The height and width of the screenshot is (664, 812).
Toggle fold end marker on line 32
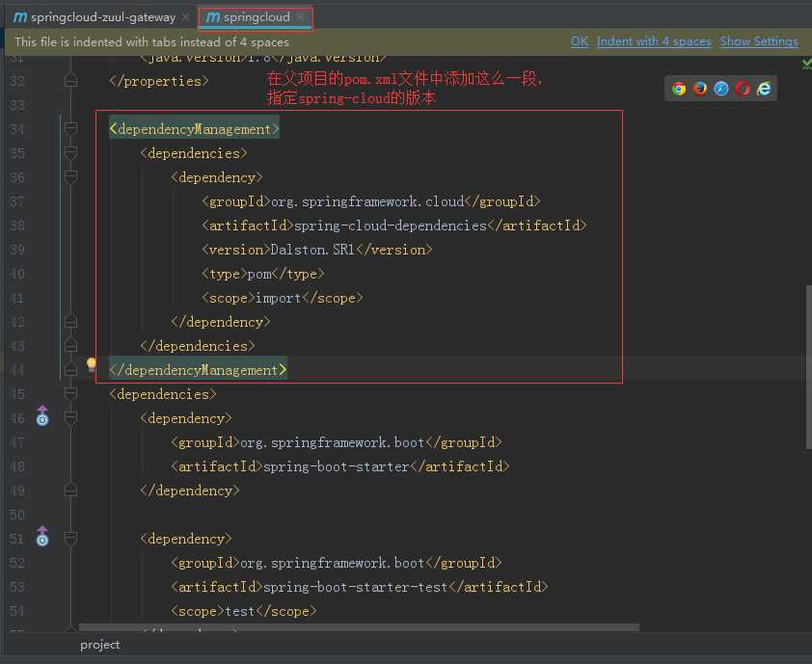tap(71, 81)
